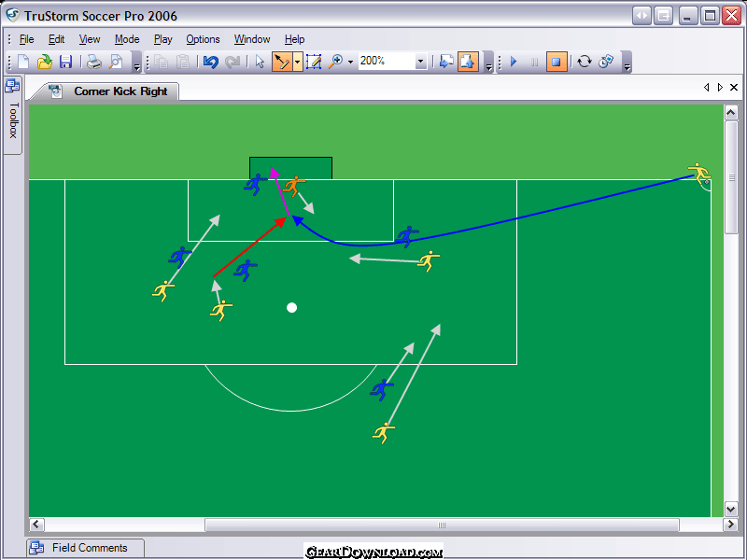This screenshot has width=747, height=560.
Task: Open the Options menu
Action: pos(203,39)
